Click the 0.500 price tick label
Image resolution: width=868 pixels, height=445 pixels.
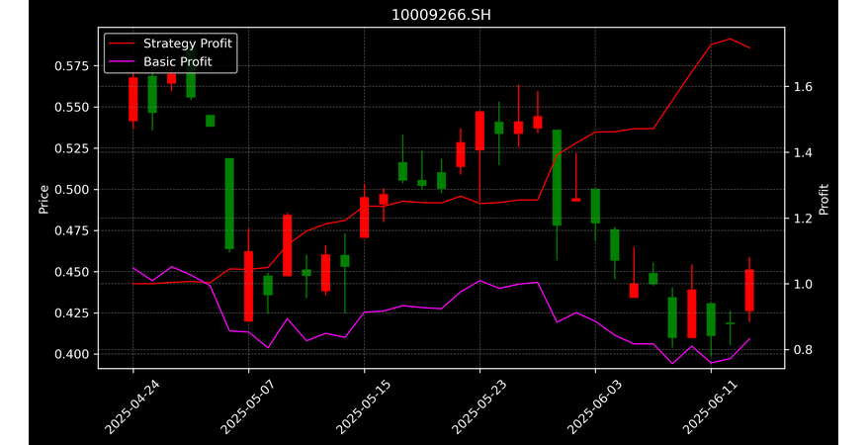tap(71, 190)
